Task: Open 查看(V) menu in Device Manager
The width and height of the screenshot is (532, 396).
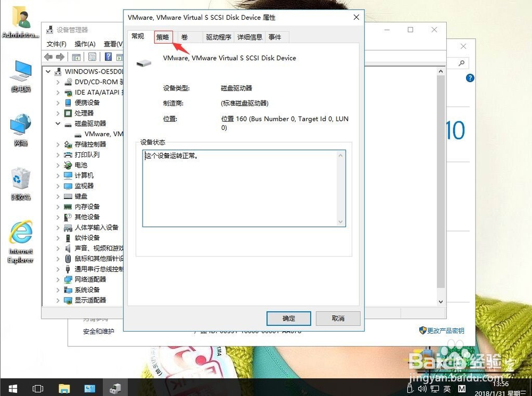Action: pyautogui.click(x=113, y=44)
